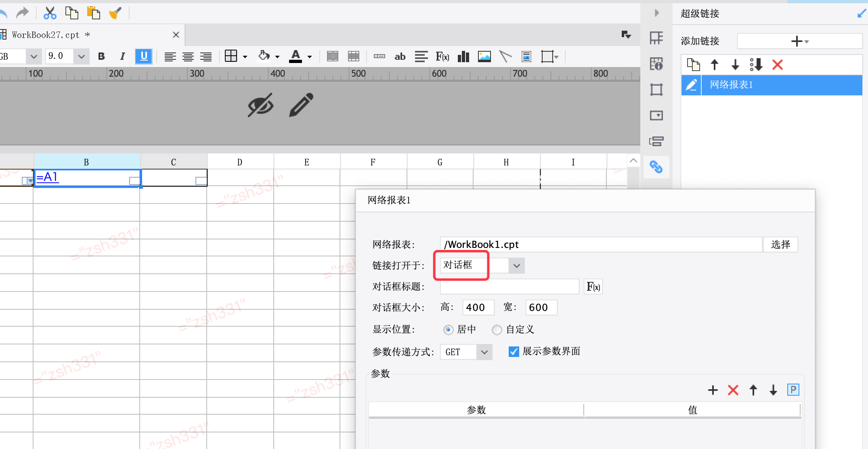Screen dimensions: 868x449
Task: Sort the hyperlink list
Action: [756, 65]
